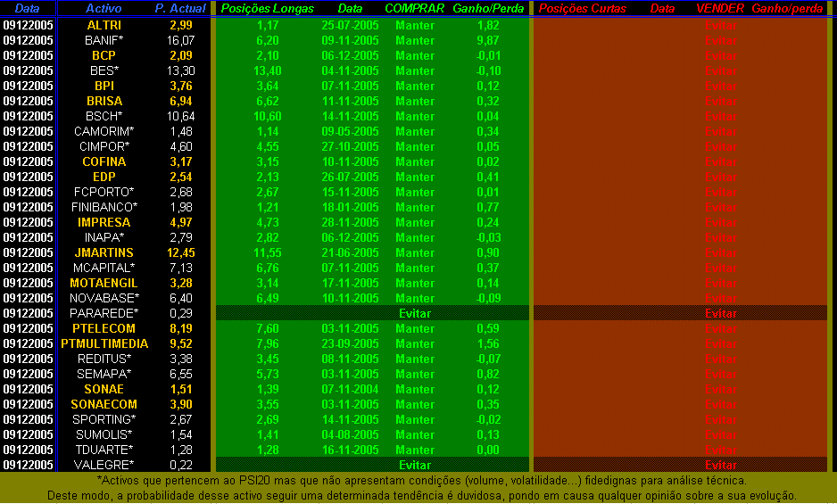Select the EDP asset name cell
This screenshot has width=837, height=504.
point(104,177)
